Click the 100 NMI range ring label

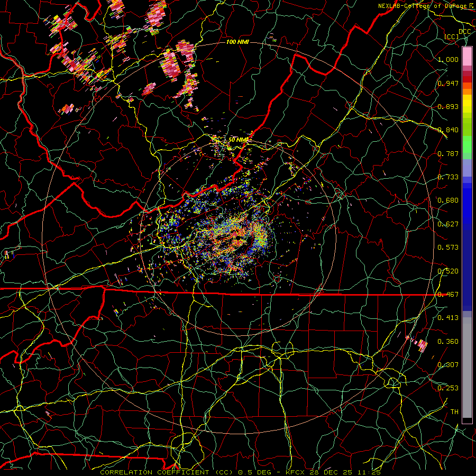(237, 42)
